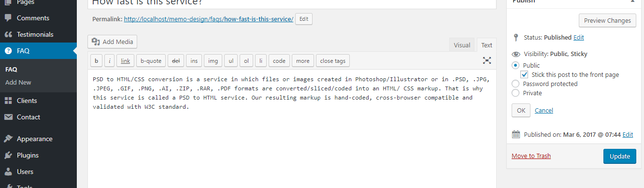Select the Clients menu icon

8,101
